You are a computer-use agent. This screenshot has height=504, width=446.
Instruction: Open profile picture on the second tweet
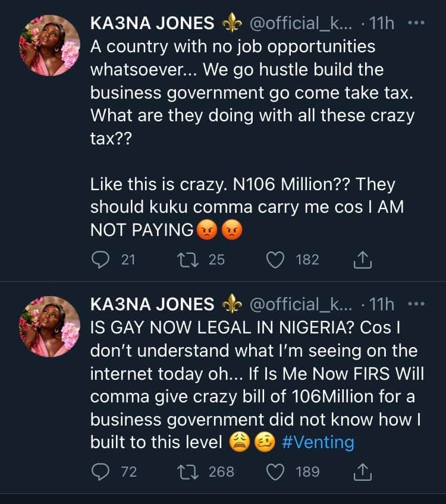50,326
